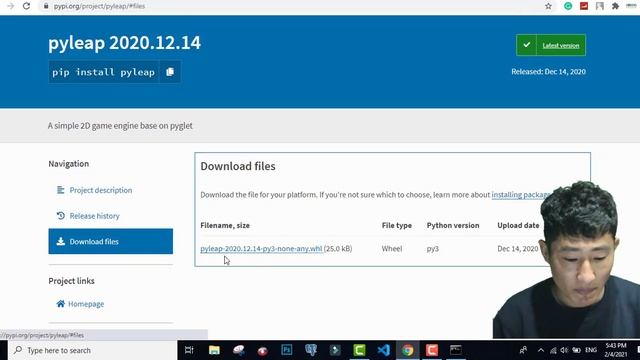Bookmark this page with the star icon
The width and height of the screenshot is (640, 360).
coord(548,6)
